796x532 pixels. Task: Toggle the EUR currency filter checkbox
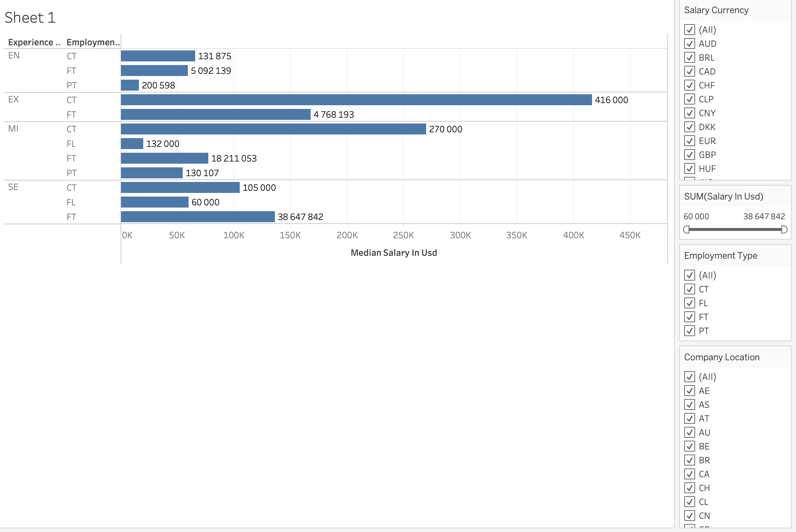[690, 141]
